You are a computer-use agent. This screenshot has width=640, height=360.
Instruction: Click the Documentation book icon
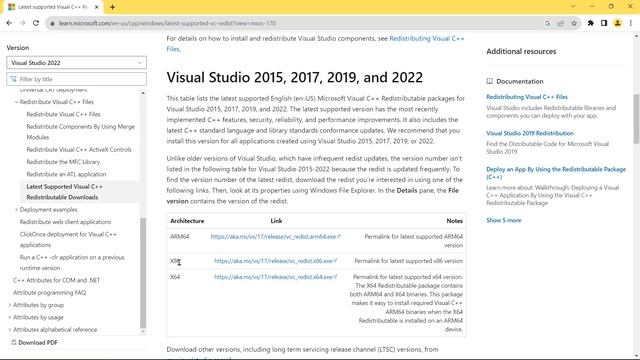(489, 81)
